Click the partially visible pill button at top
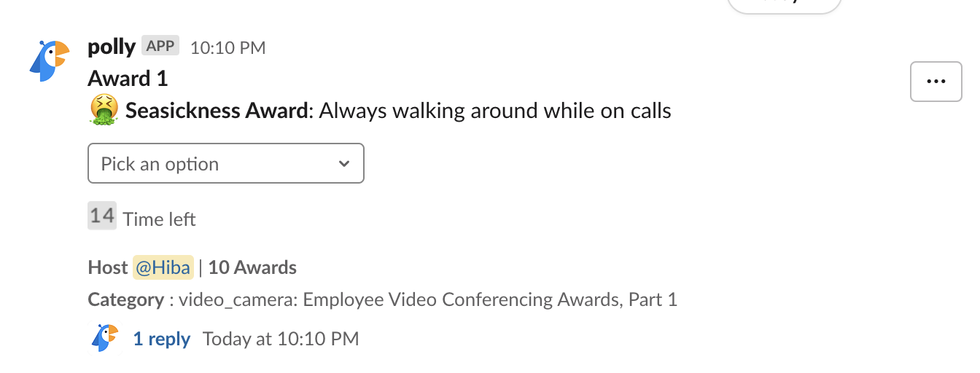Screen dimensions: 980x373 785,4
